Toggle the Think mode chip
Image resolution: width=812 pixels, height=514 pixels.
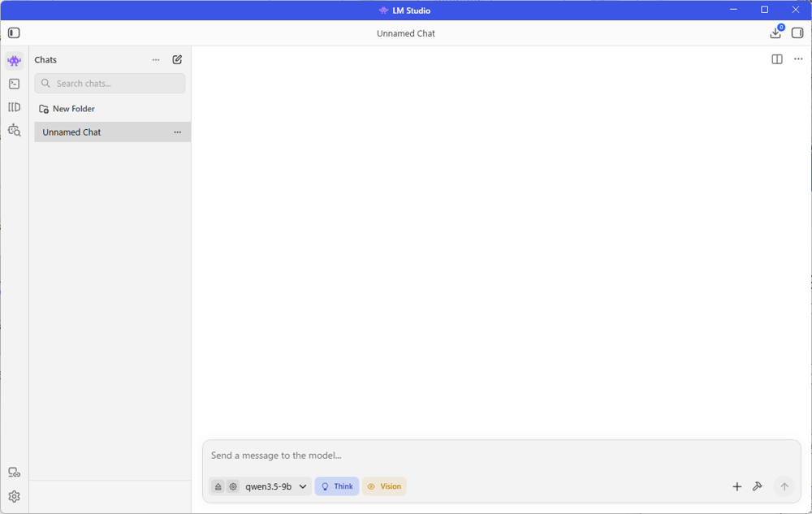(337, 486)
